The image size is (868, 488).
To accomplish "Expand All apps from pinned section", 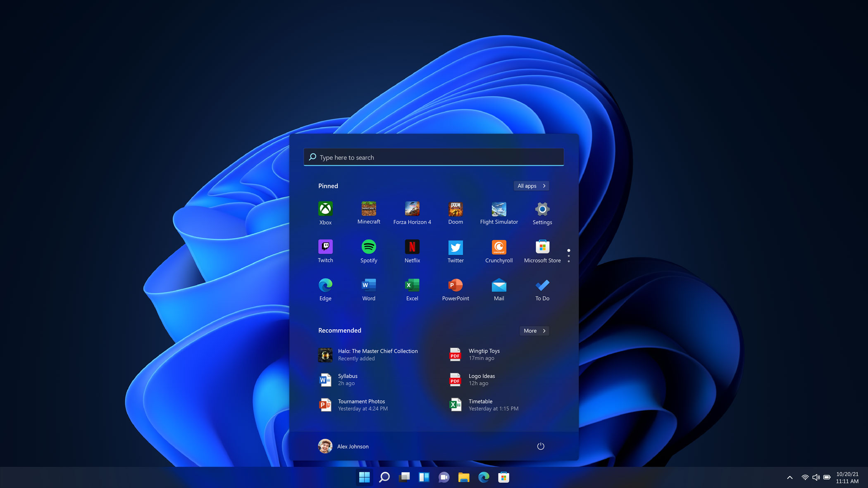I will point(531,185).
